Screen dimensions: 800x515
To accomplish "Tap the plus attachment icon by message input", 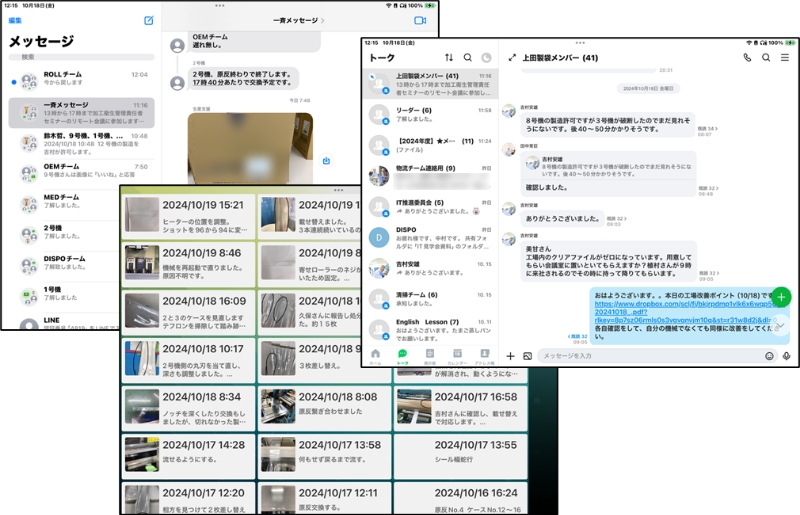I will tap(510, 356).
